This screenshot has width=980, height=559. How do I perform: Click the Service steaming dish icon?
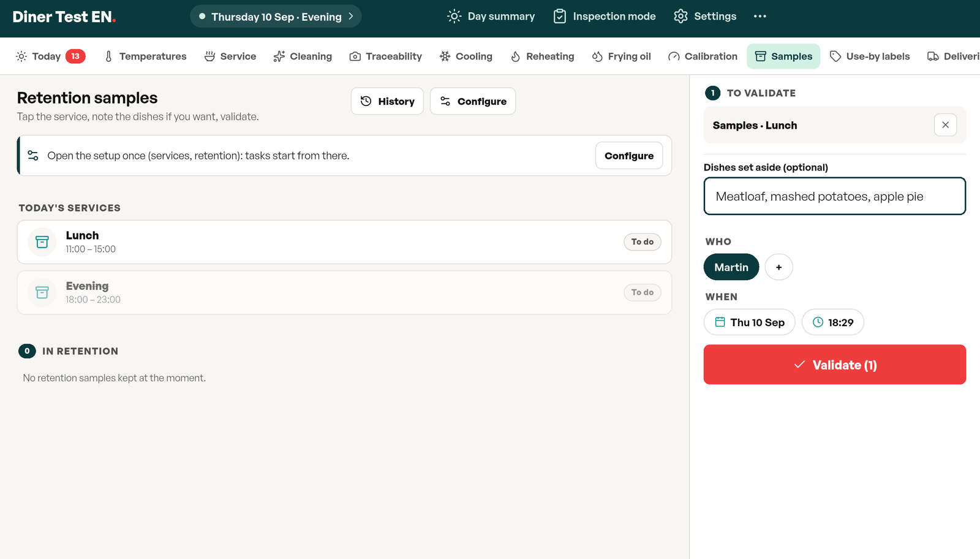pos(209,56)
